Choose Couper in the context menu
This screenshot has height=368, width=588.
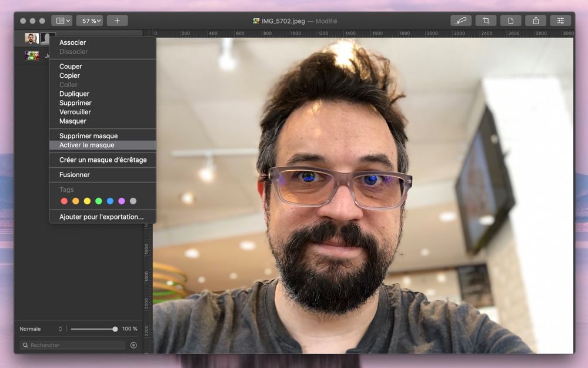pyautogui.click(x=103, y=67)
